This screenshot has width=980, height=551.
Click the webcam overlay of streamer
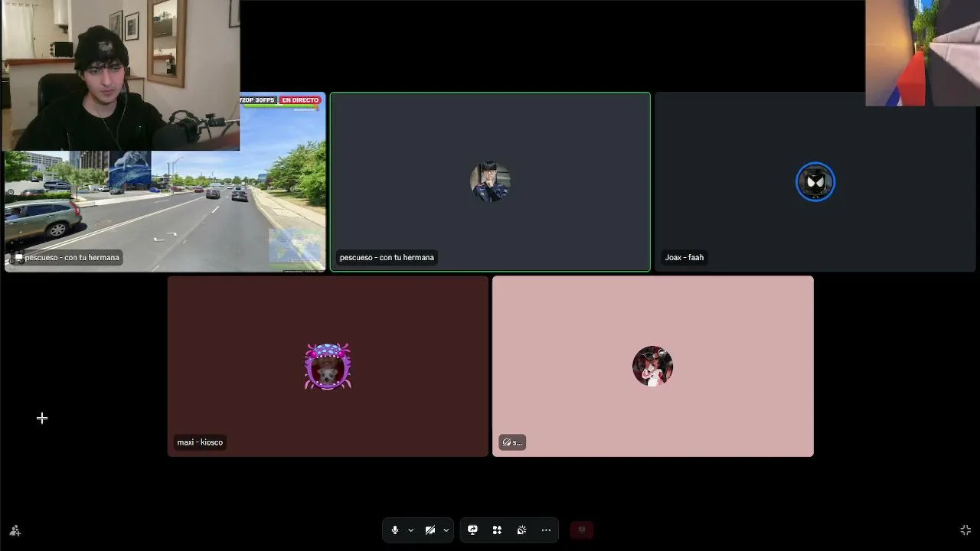coord(120,75)
